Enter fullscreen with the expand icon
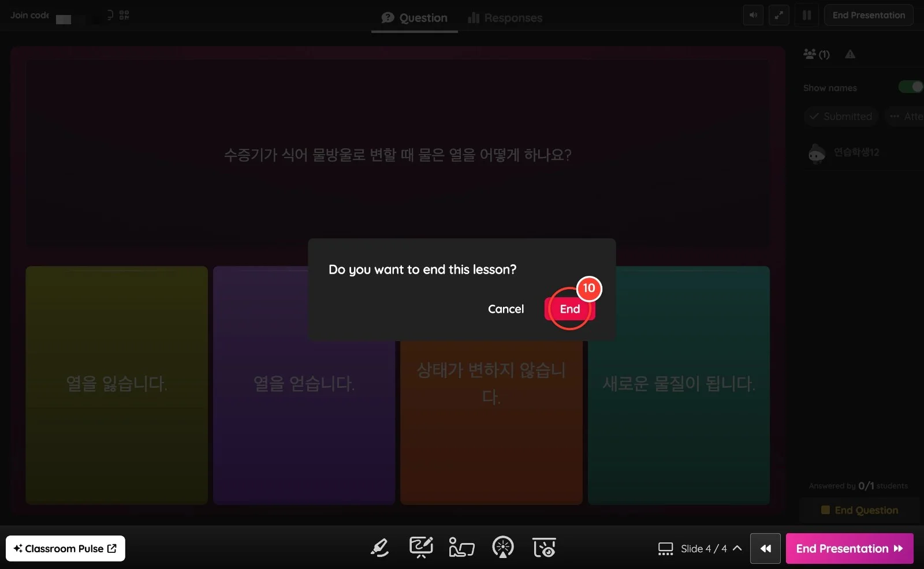Screen dimensions: 924x569 pos(779,16)
